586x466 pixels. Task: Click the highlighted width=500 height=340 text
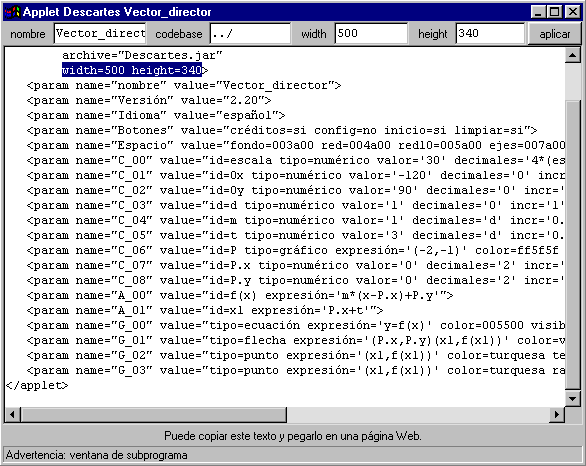tap(132, 70)
